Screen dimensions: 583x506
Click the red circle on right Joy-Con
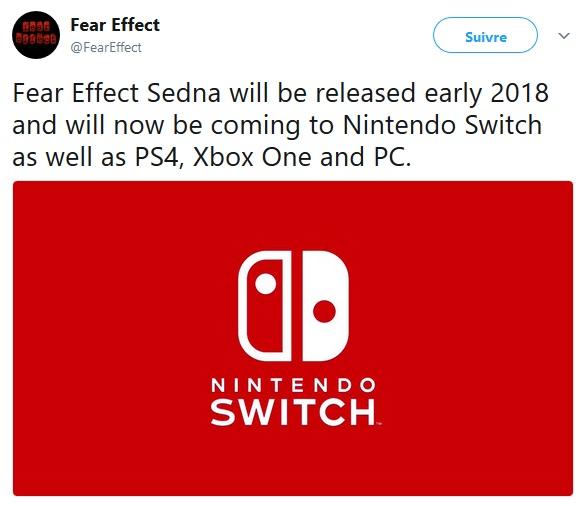[x=325, y=311]
